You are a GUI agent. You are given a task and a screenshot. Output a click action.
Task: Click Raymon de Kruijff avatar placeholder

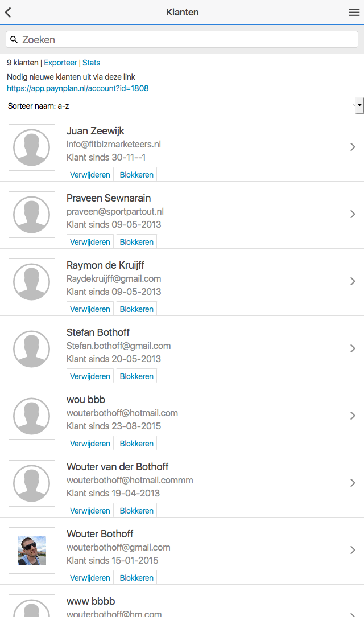tap(32, 282)
